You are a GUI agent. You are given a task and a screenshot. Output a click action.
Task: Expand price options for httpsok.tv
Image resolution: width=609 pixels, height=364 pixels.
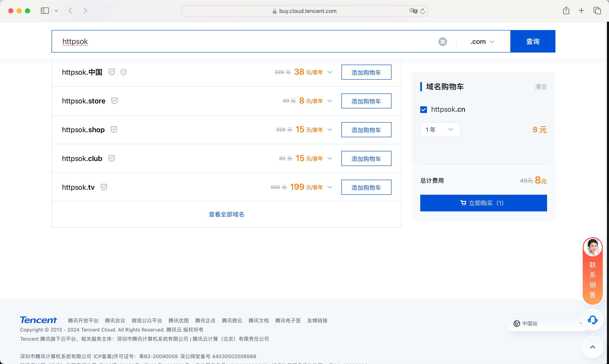click(330, 187)
